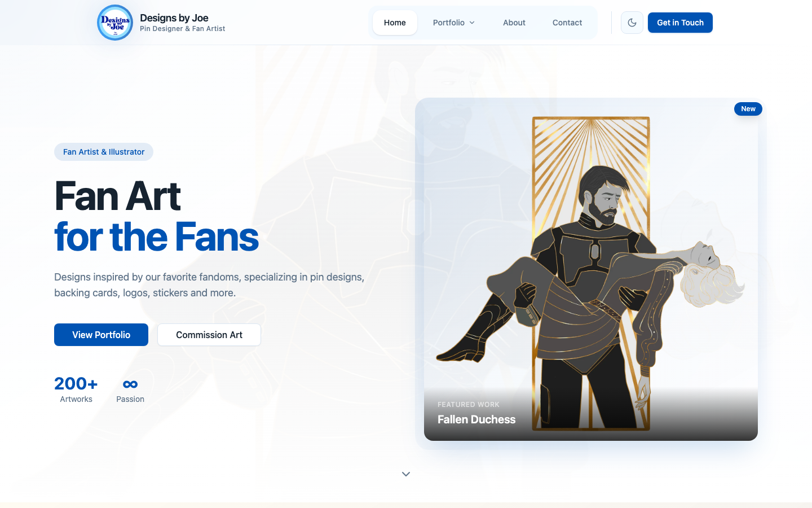Click the Commission Art button

coord(209,335)
